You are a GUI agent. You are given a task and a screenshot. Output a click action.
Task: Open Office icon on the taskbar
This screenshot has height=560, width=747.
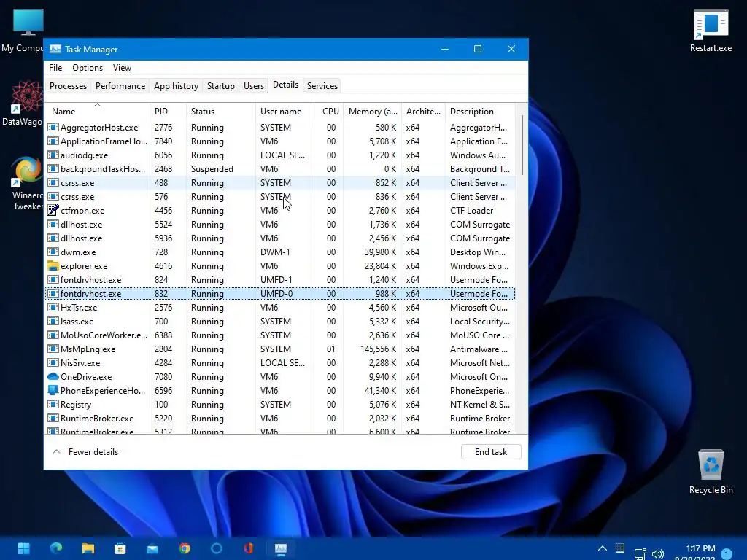[248, 548]
